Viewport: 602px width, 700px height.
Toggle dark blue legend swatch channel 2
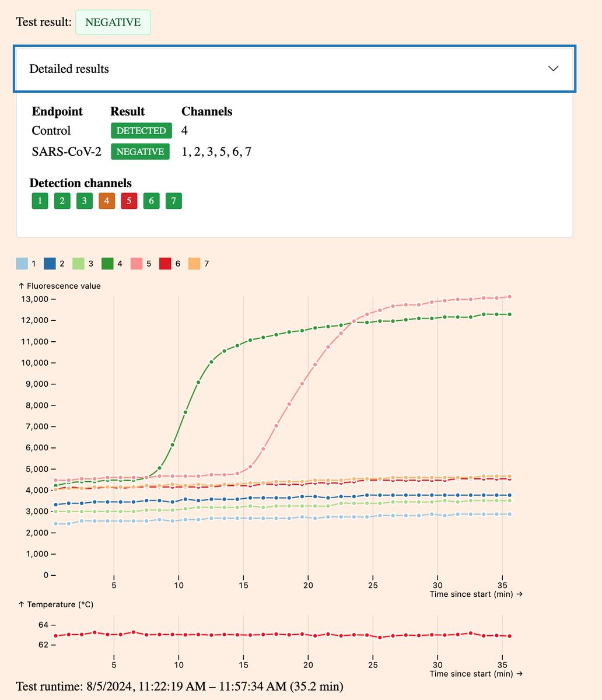(51, 264)
